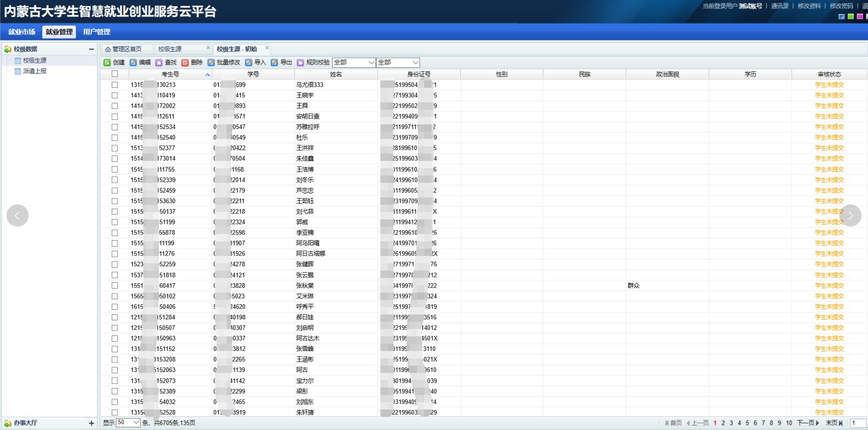868x430 pixels.
Task: Jump to last page arrow icon
Action: tap(841, 423)
